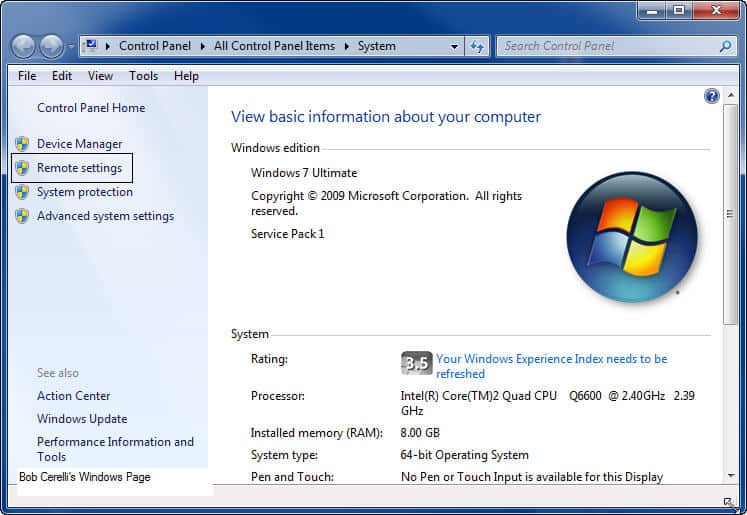The width and height of the screenshot is (747, 515).
Task: Expand the arrow after All Control Panel Items
Action: [x=349, y=46]
